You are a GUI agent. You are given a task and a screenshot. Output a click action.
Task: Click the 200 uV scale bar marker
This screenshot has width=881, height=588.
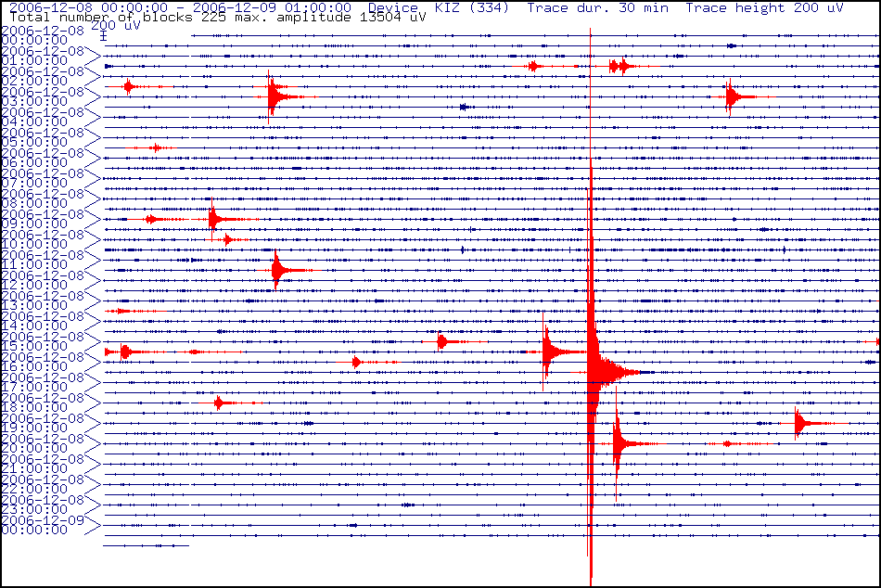pos(103,38)
